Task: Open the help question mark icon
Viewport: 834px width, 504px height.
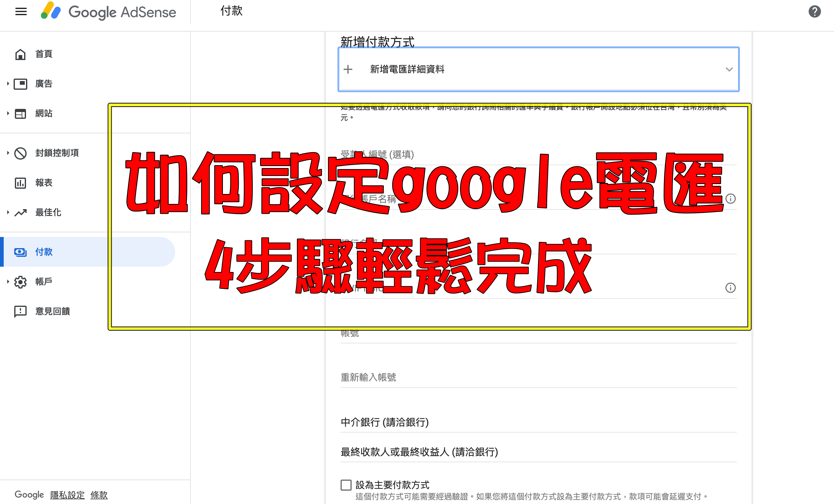Action: tap(815, 11)
